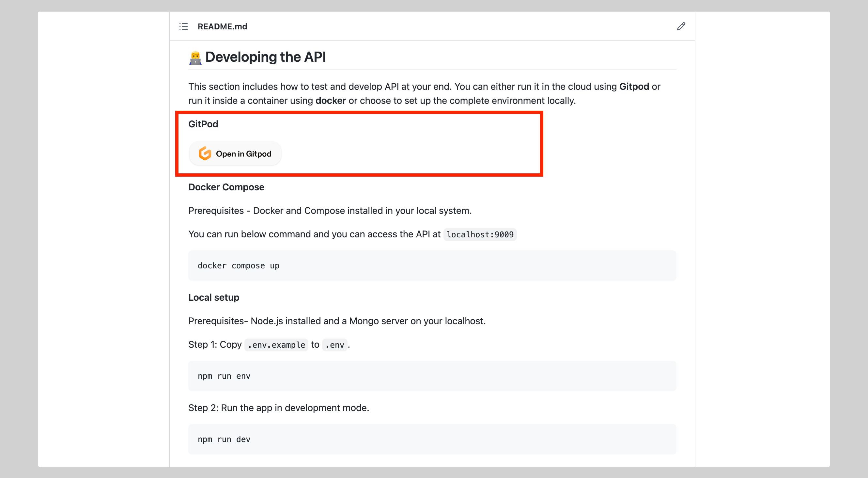This screenshot has height=478, width=868.
Task: Click the README.md file title
Action: click(x=222, y=26)
